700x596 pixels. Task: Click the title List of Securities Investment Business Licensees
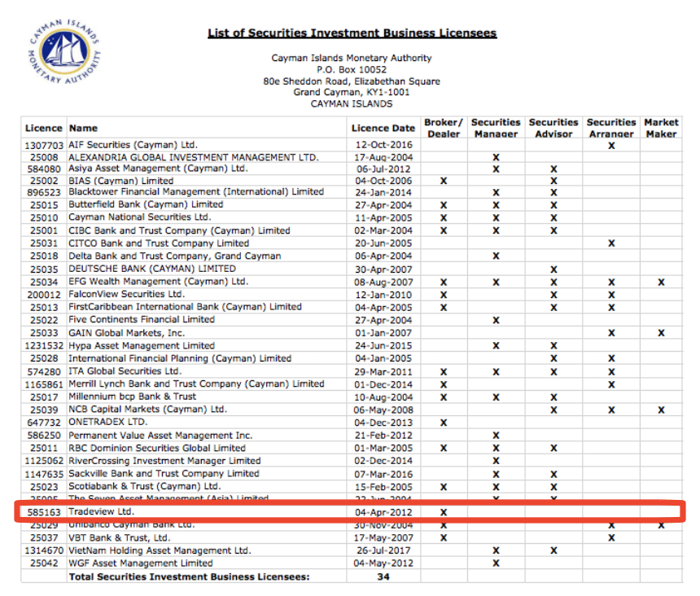coord(352,33)
